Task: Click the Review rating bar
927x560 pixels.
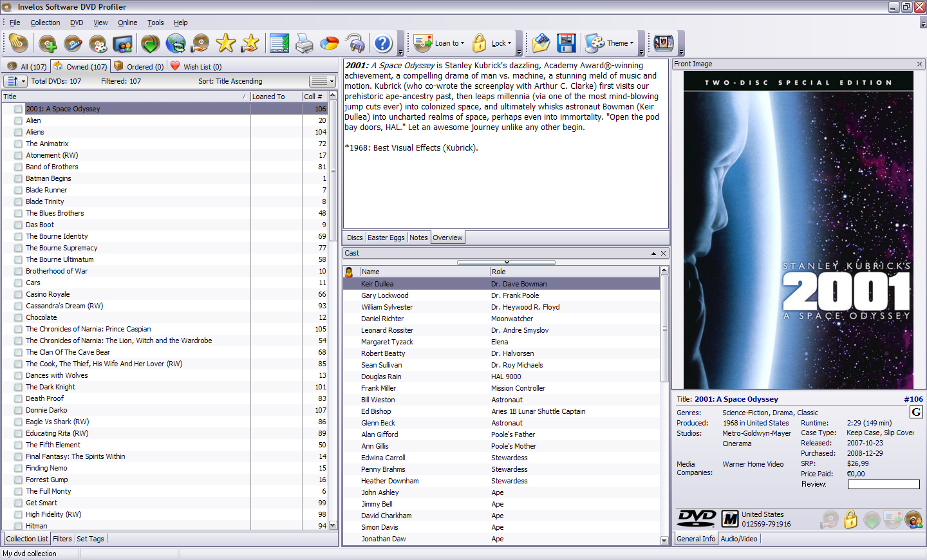Action: click(x=883, y=484)
